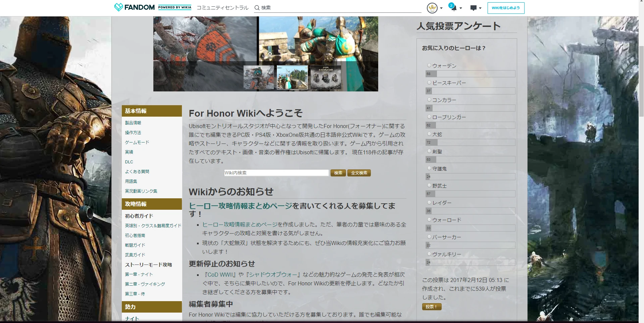Open the コミュニティセントラル link
The width and height of the screenshot is (644, 323).
[x=222, y=8]
